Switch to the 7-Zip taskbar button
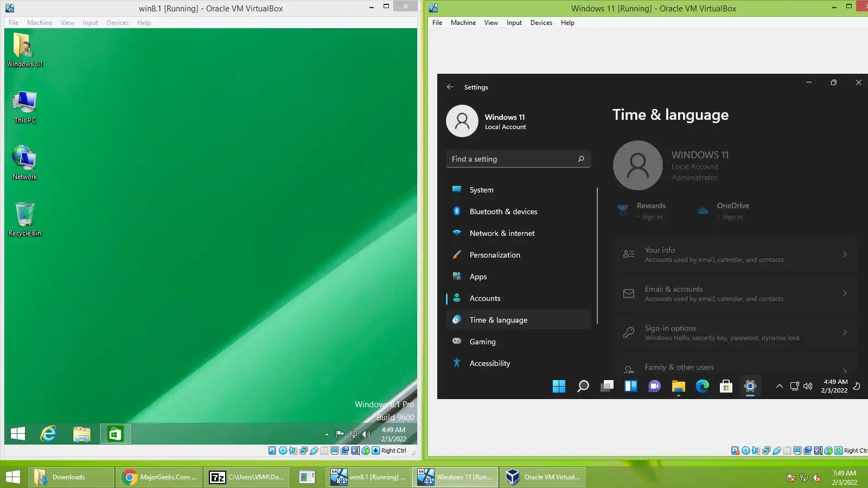The image size is (868, 488). click(x=247, y=477)
